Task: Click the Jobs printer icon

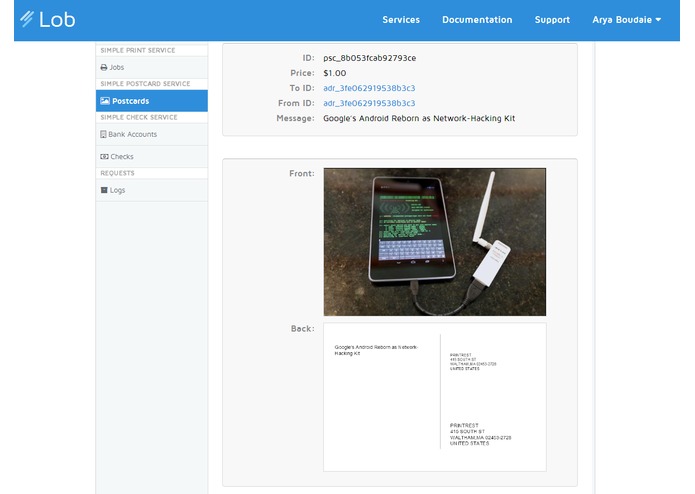Action: [x=104, y=67]
